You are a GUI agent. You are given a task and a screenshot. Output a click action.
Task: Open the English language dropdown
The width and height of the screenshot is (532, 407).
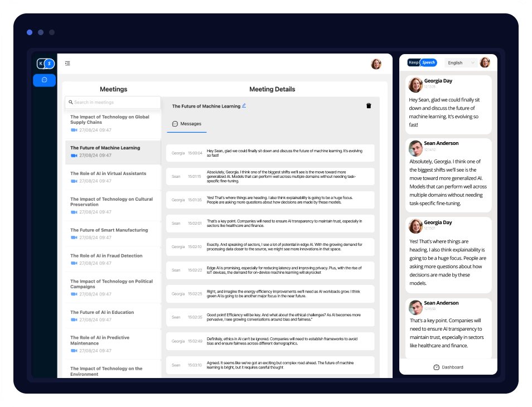point(460,62)
